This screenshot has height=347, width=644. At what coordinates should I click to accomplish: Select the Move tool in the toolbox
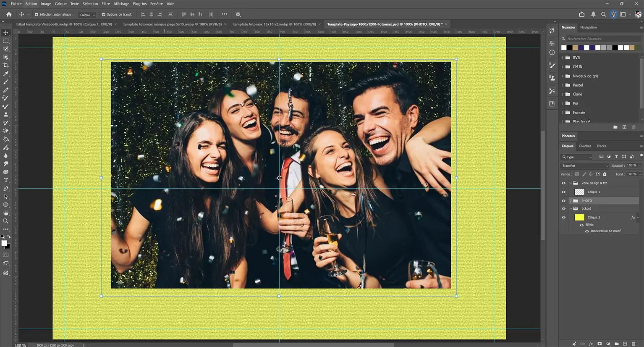[x=6, y=33]
